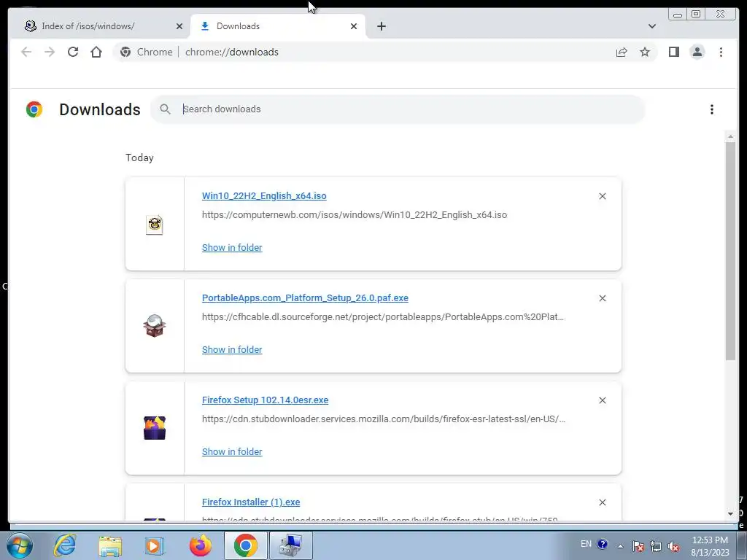Click the scrollbar up arrow
Image resolution: width=747 pixels, height=560 pixels.
(x=730, y=136)
